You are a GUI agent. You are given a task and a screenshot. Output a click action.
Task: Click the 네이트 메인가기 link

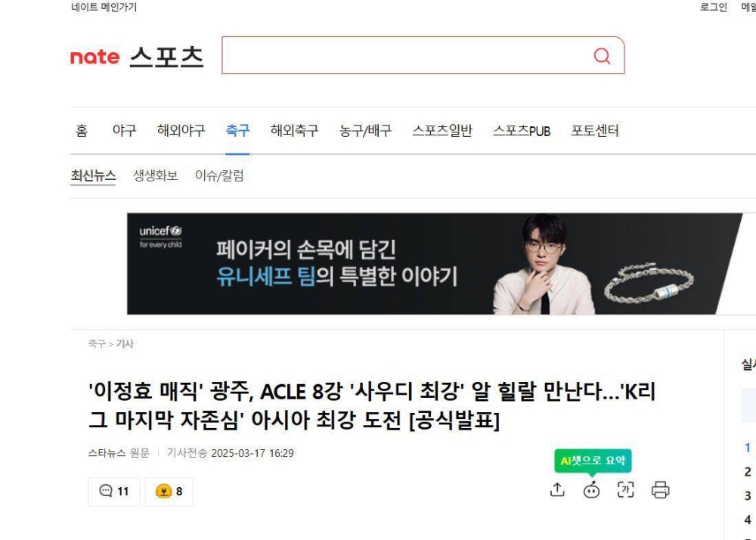104,8
